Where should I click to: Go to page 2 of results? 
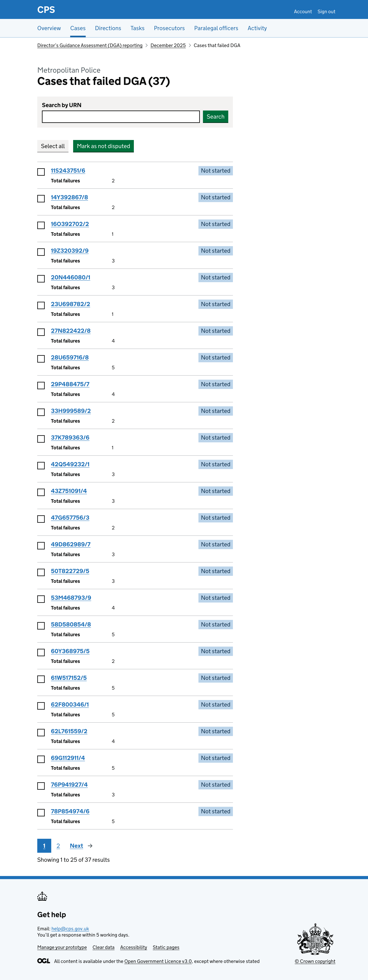(58, 846)
